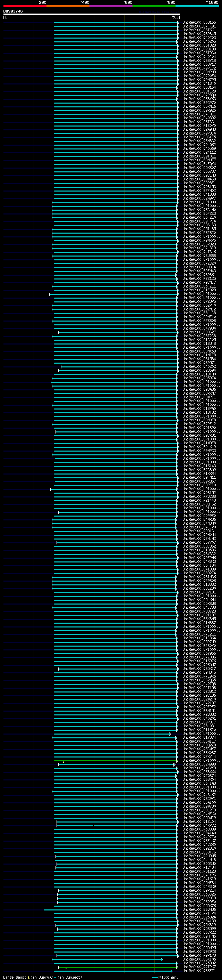The width and height of the screenshot is (222, 980).
Task: Open hit UniRef100_Q68V17
Action: (199, 65)
